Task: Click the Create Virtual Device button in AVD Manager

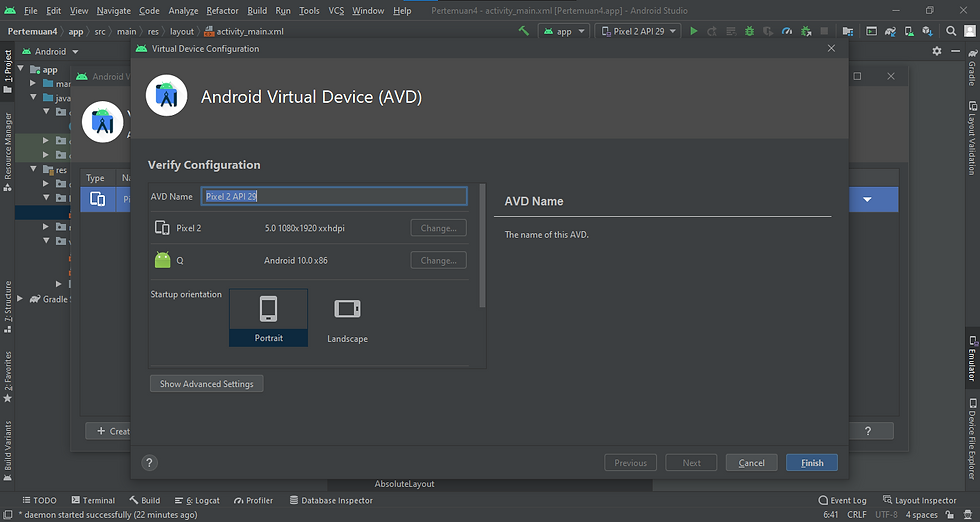Action: point(108,431)
